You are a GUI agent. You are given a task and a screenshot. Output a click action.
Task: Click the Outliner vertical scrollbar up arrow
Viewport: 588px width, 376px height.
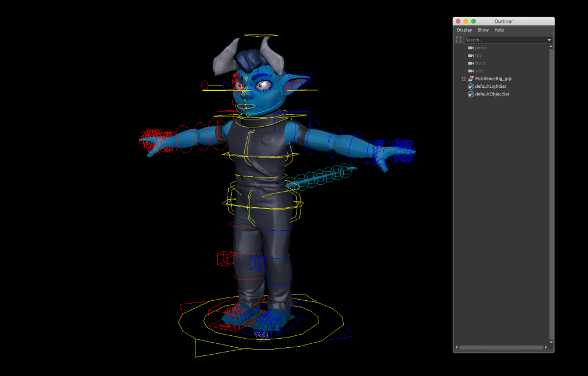pyautogui.click(x=551, y=46)
